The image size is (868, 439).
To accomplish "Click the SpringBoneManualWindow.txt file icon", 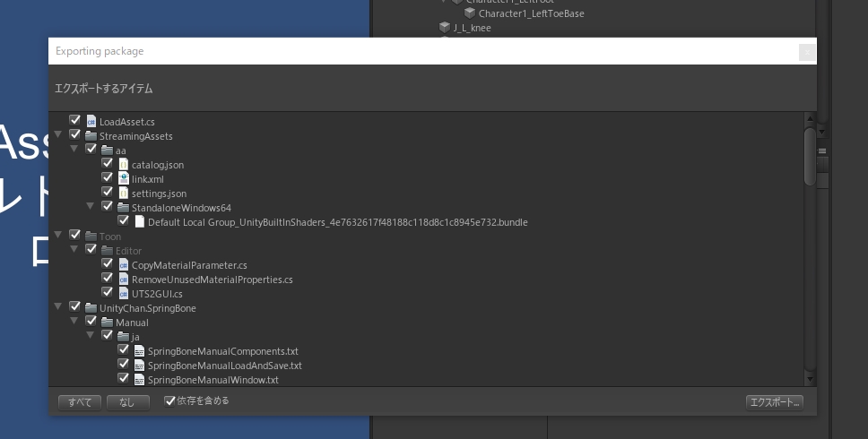I will point(140,380).
